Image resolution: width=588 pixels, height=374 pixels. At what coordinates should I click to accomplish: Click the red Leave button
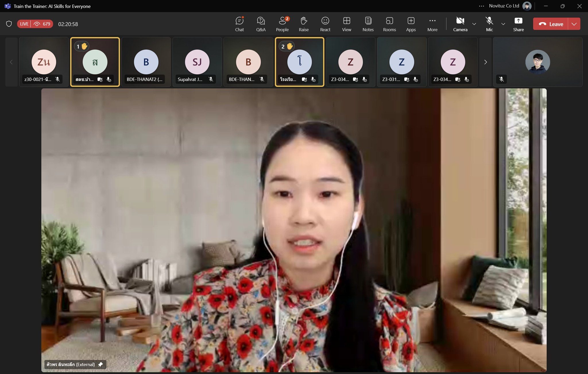click(550, 24)
